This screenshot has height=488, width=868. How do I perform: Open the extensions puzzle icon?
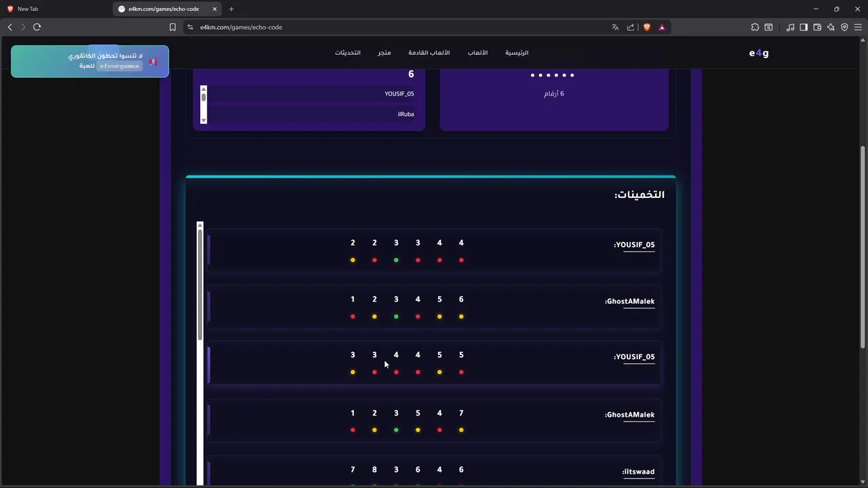click(x=755, y=27)
